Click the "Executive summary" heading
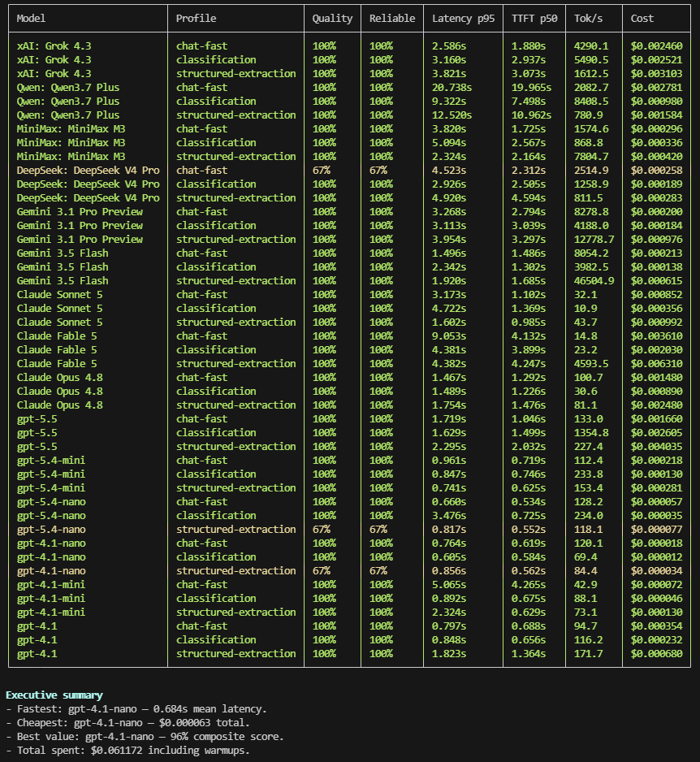 coord(54,695)
